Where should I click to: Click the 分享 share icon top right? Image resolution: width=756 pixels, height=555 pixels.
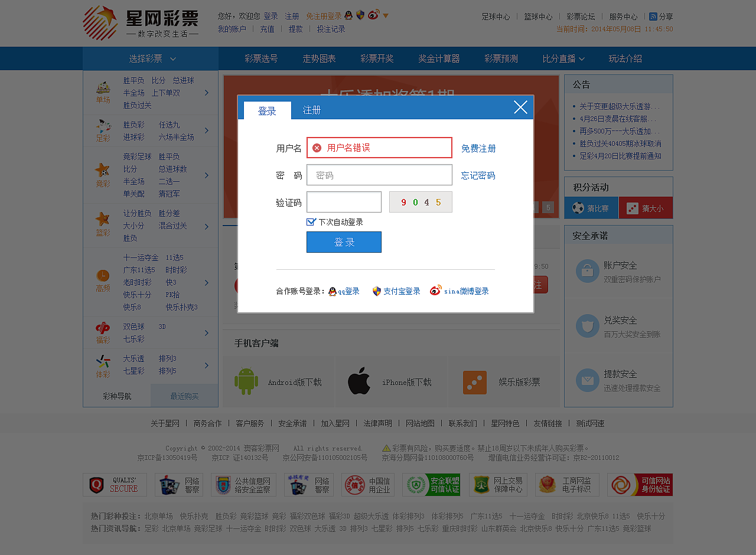coord(652,17)
